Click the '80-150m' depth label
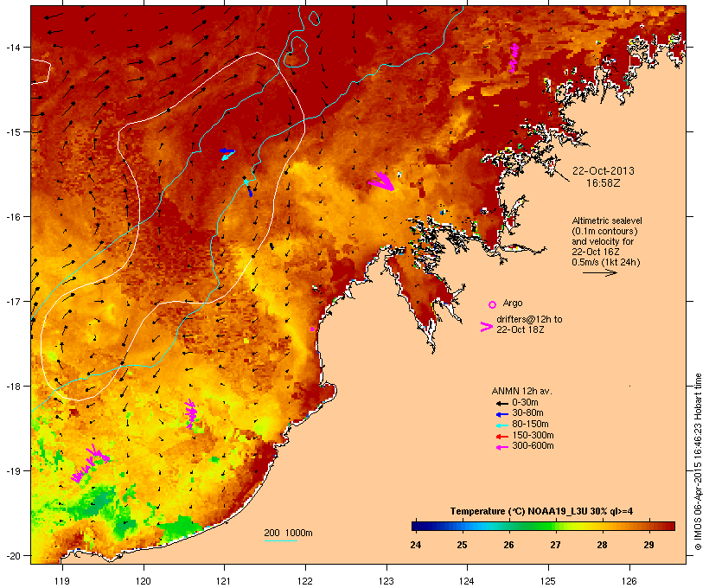Viewport: 709px width, 588px height. click(x=530, y=425)
